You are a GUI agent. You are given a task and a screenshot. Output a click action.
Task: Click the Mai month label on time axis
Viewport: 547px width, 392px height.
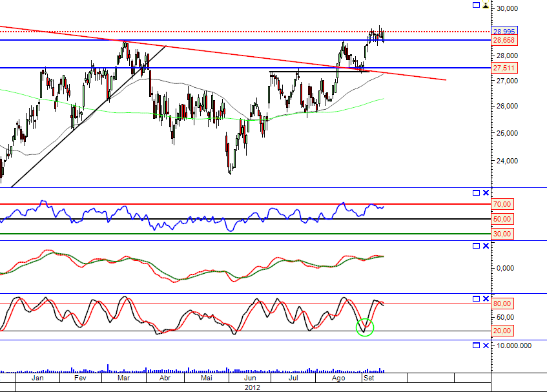click(x=207, y=378)
